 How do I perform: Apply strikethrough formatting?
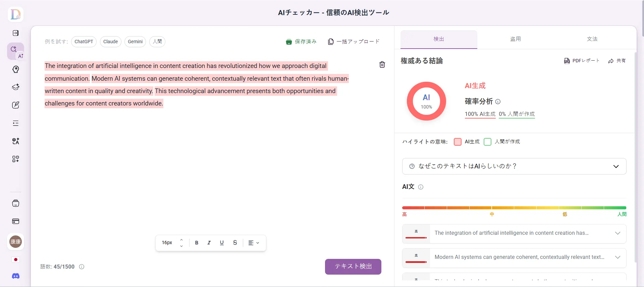235,243
